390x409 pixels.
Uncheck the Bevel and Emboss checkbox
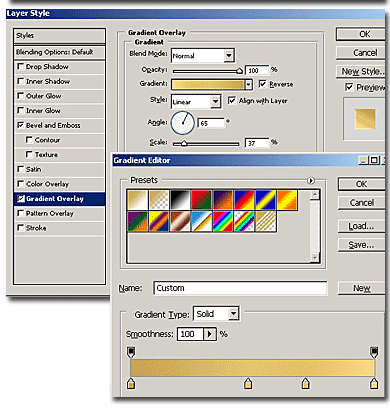coord(21,125)
